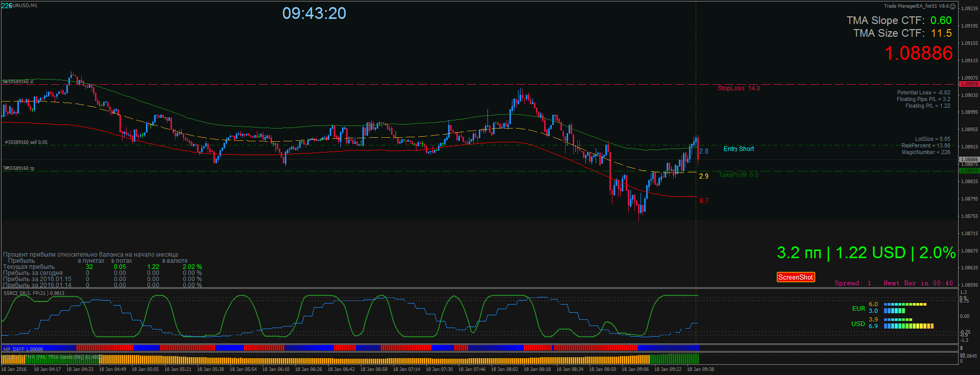
Task: Click the 1.09235 price axis label
Action: [969, 9]
